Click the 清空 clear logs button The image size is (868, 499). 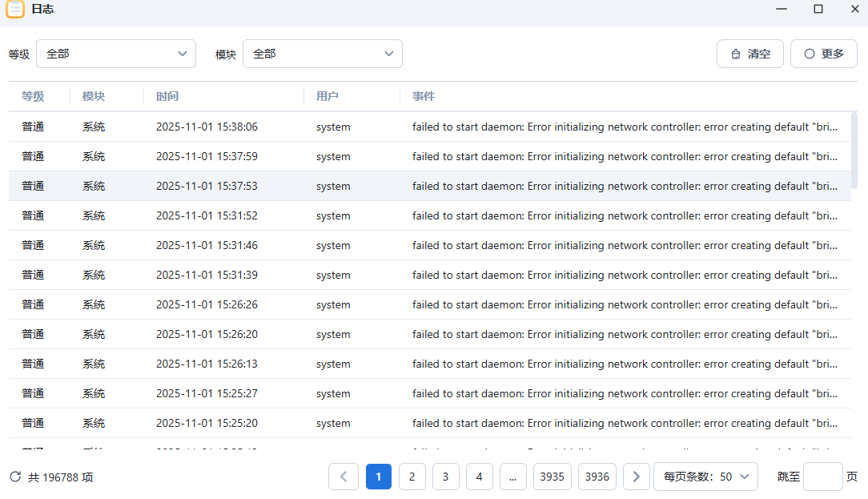(x=750, y=54)
